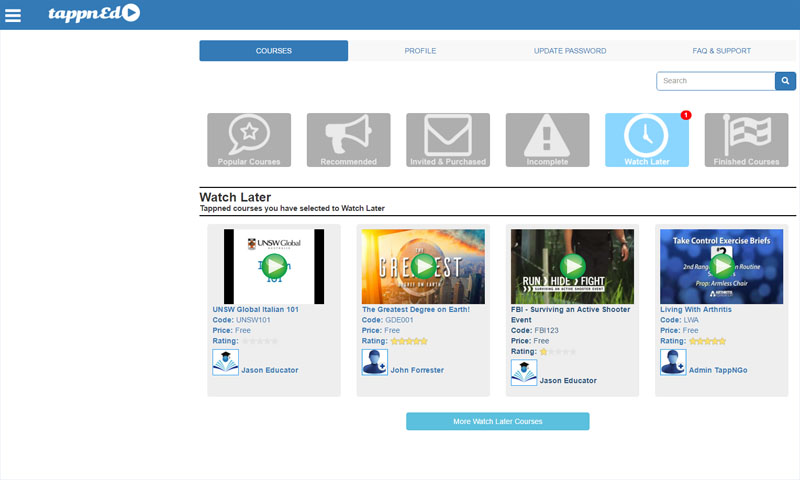Click the More Watch Later Courses button
800x480 pixels.
[497, 422]
